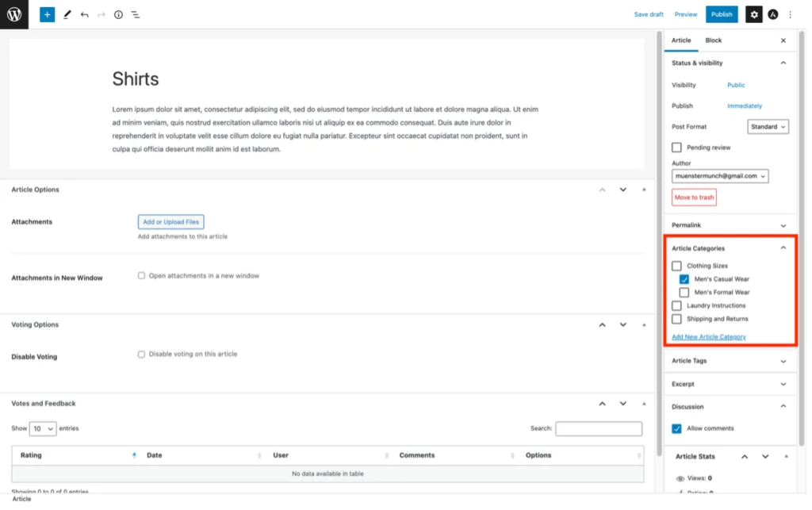Sort table by Options column
This screenshot has width=812, height=510.
coord(639,455)
